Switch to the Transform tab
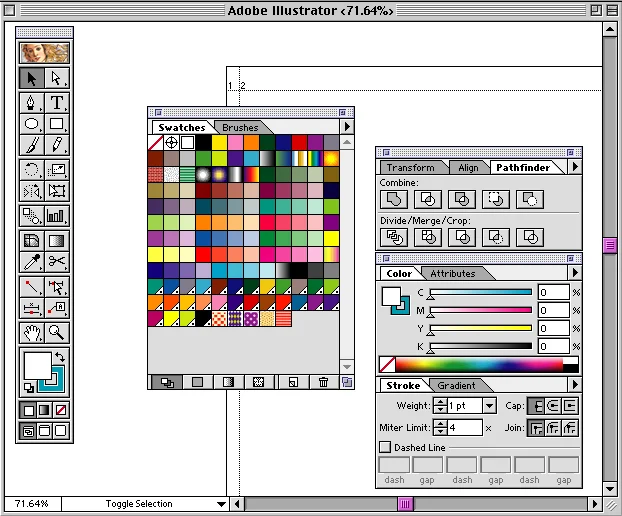Image resolution: width=622 pixels, height=516 pixels. 411,167
